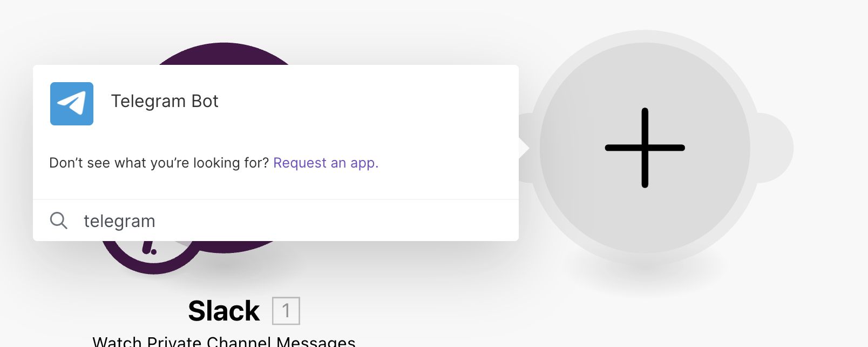This screenshot has height=347, width=868.
Task: Click the right connector bump of empty module
Action: coord(777,148)
